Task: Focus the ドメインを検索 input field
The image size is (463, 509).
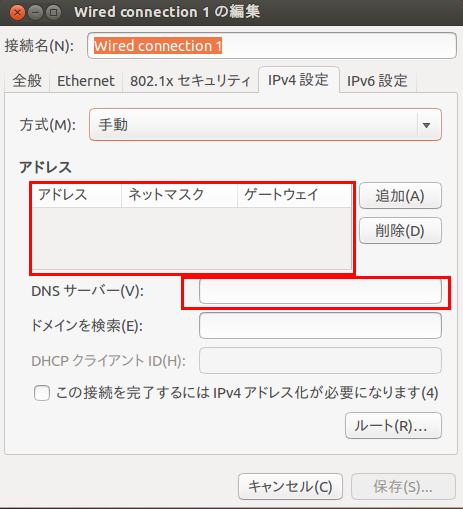Action: pos(320,326)
